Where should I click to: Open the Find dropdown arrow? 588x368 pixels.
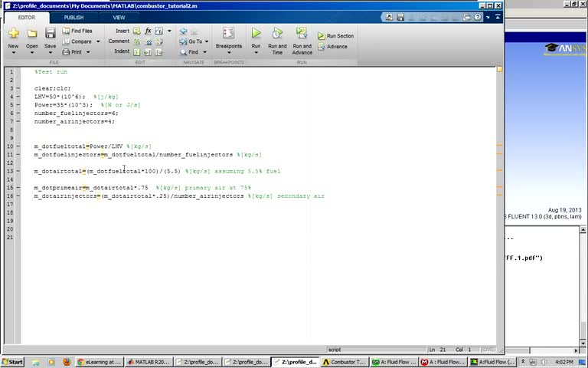click(204, 52)
